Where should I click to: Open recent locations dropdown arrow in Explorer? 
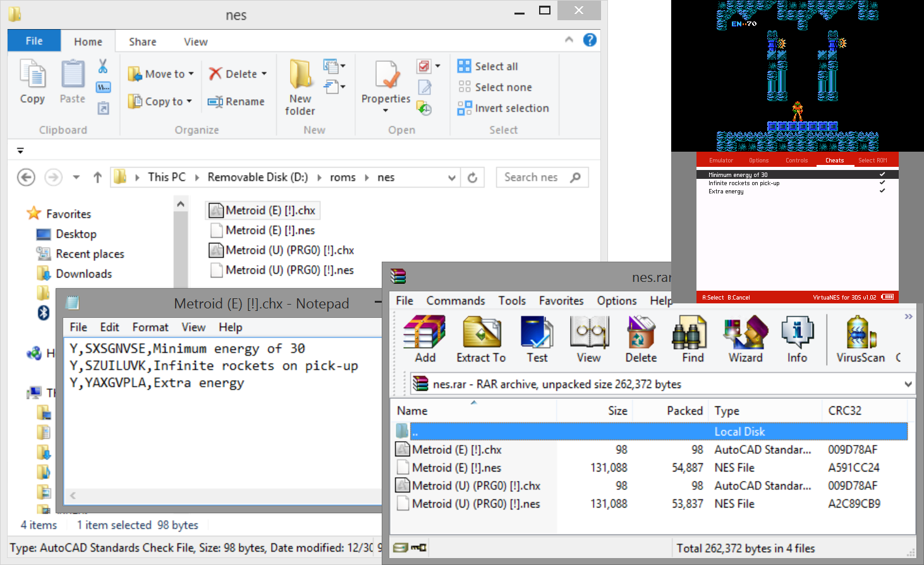click(x=76, y=178)
